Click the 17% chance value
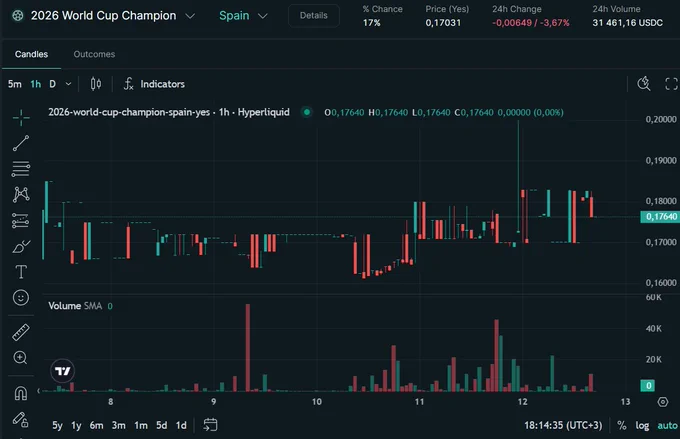This screenshot has width=680, height=439. [372, 23]
